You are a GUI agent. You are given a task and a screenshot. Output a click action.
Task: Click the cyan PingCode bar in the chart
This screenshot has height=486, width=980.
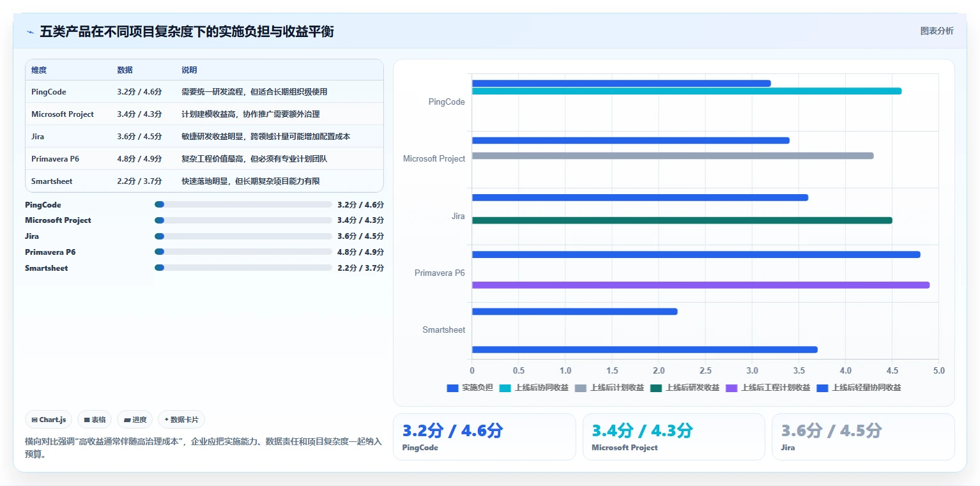click(x=687, y=91)
